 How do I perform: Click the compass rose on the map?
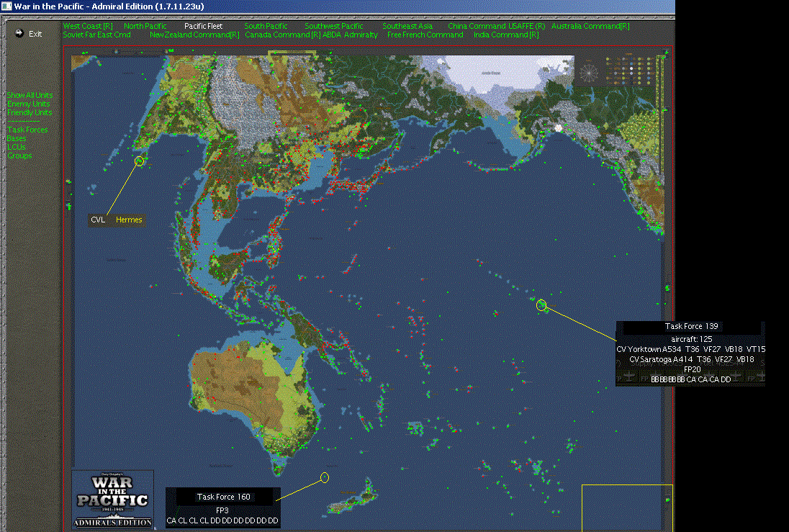pyautogui.click(x=588, y=73)
